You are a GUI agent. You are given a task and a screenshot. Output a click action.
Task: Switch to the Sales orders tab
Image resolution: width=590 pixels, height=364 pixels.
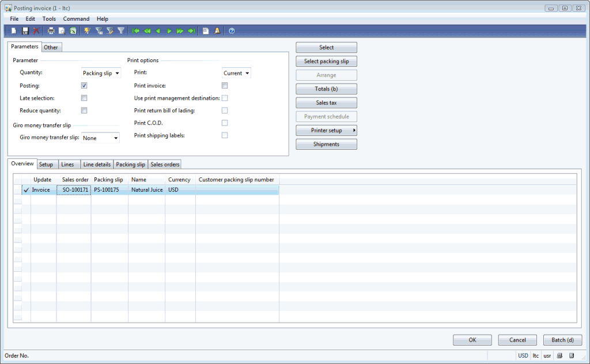165,165
